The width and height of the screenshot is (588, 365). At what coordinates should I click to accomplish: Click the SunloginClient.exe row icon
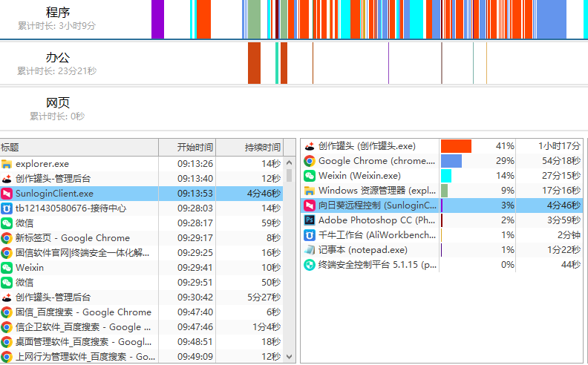click(x=7, y=194)
